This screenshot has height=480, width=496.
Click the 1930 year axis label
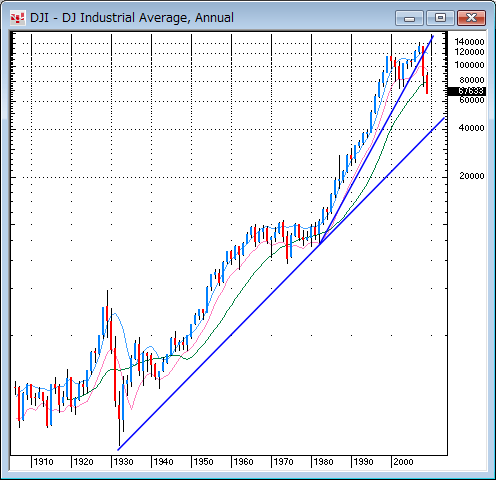click(x=123, y=462)
